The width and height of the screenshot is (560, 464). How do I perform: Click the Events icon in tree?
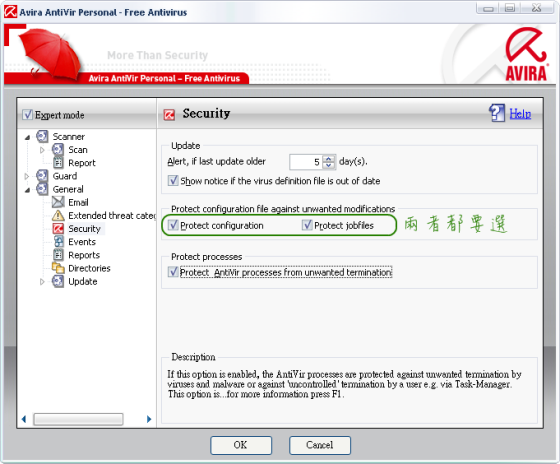(x=59, y=242)
